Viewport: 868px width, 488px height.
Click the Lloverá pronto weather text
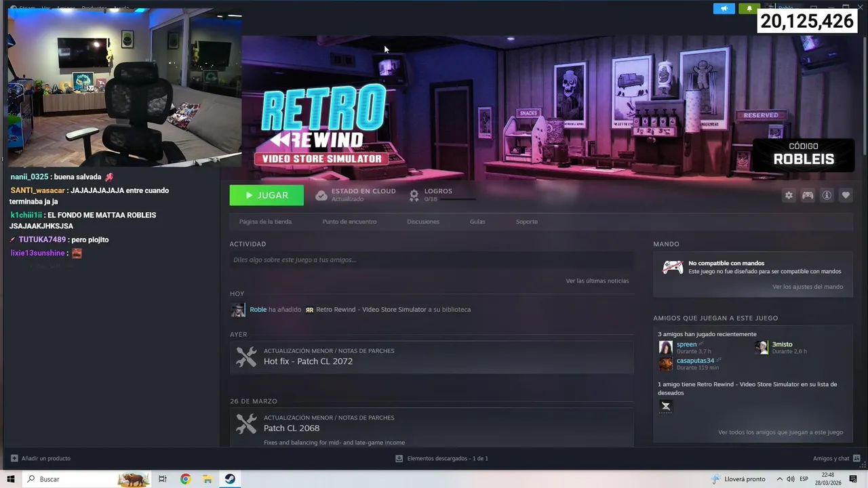click(x=745, y=479)
